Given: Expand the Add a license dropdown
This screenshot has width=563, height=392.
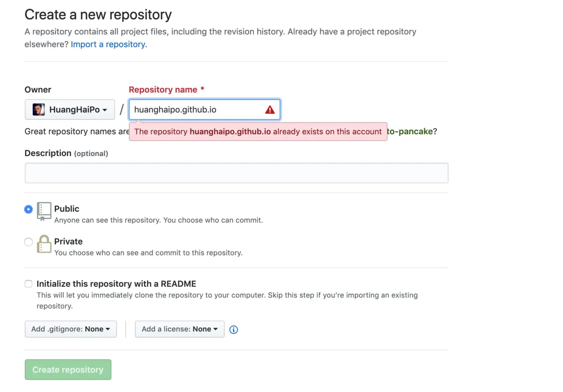Looking at the screenshot, I should [180, 329].
